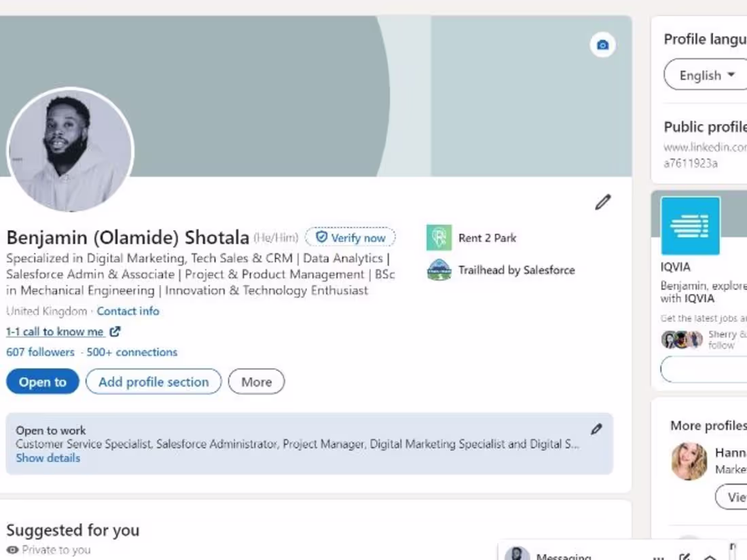
Task: Open the 500+ connections link
Action: (132, 352)
